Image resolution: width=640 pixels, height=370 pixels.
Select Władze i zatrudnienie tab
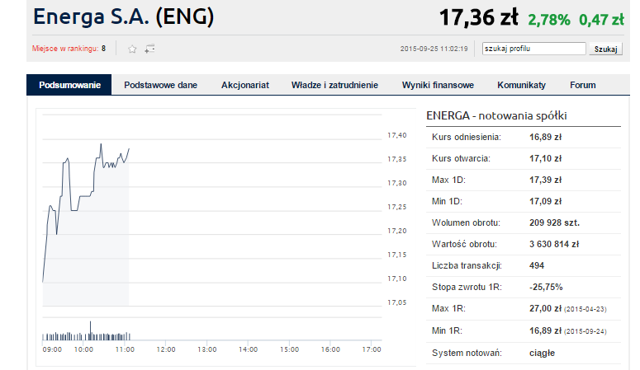pyautogui.click(x=334, y=85)
